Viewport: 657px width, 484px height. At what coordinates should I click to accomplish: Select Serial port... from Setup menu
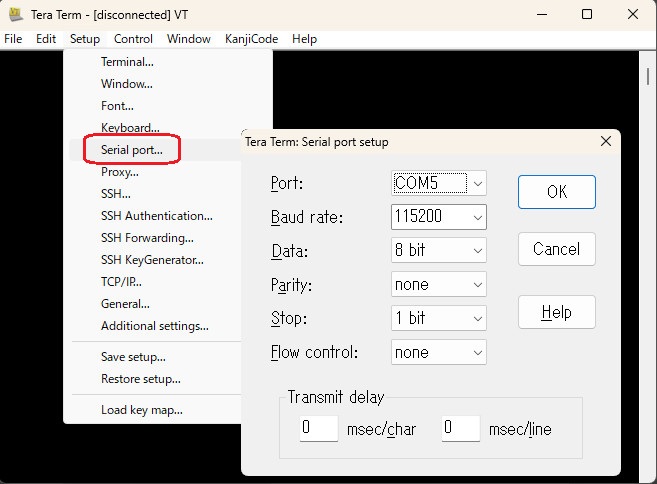click(131, 150)
